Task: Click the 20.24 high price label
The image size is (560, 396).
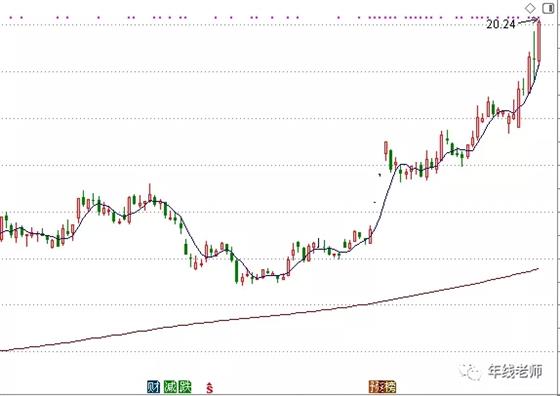Action: pyautogui.click(x=501, y=24)
